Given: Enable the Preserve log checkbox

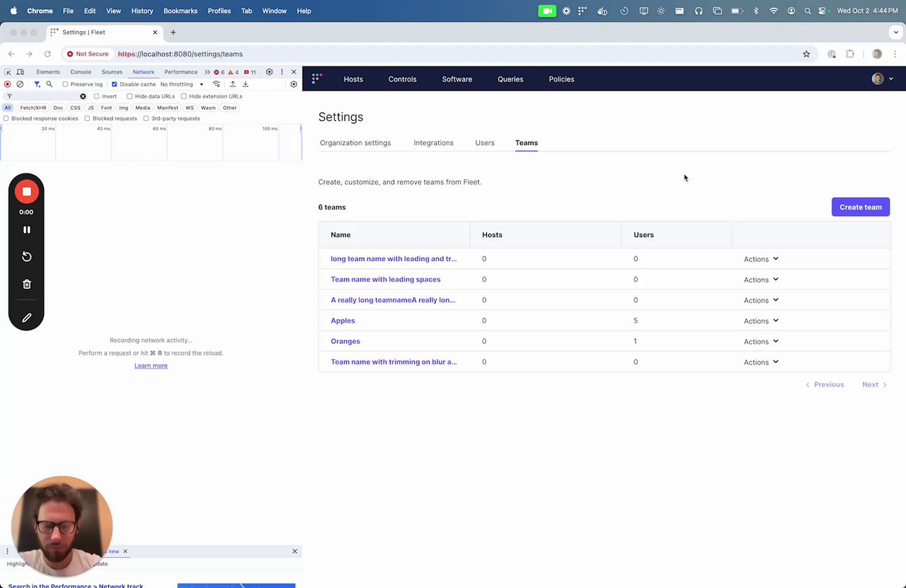Looking at the screenshot, I should pyautogui.click(x=65, y=84).
